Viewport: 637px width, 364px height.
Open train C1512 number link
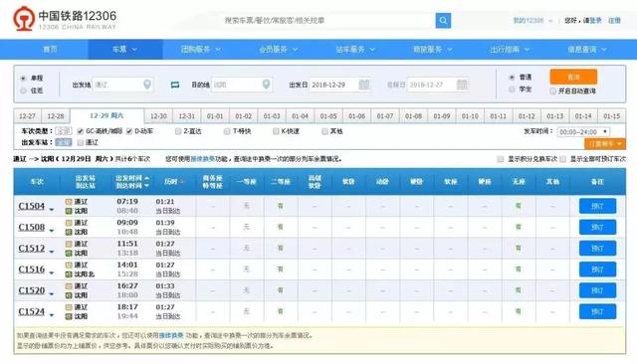pyautogui.click(x=32, y=249)
